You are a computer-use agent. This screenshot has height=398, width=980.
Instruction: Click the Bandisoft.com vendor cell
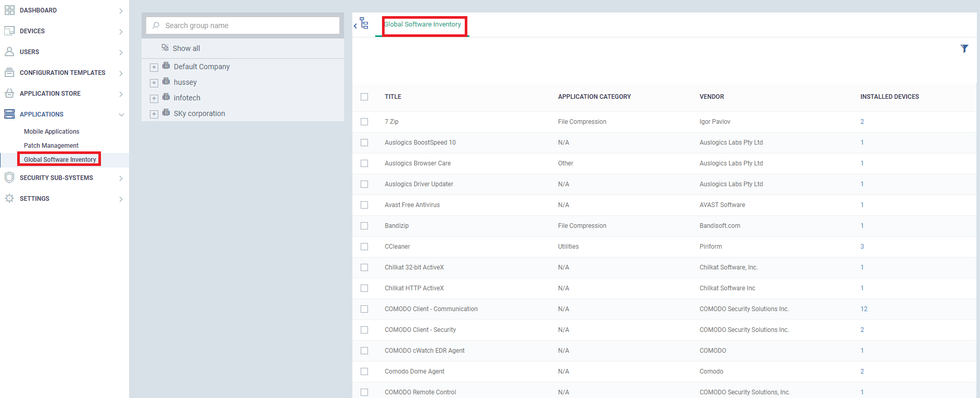tap(720, 226)
